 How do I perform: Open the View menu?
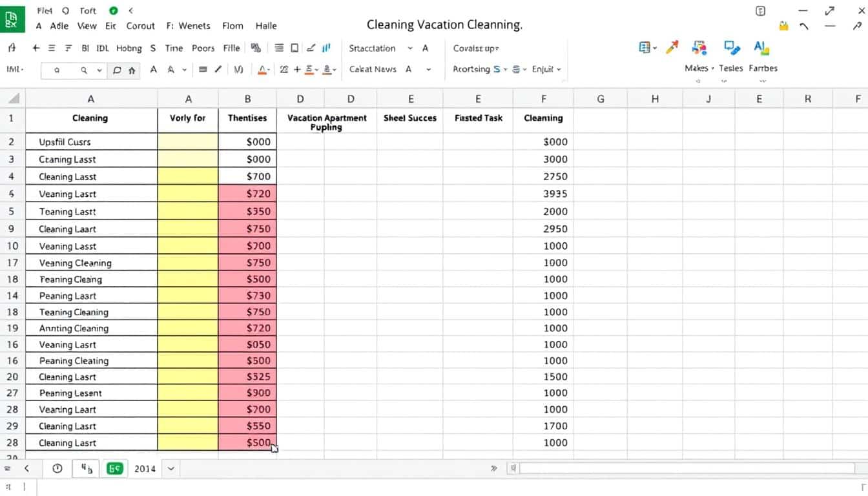[x=87, y=26]
